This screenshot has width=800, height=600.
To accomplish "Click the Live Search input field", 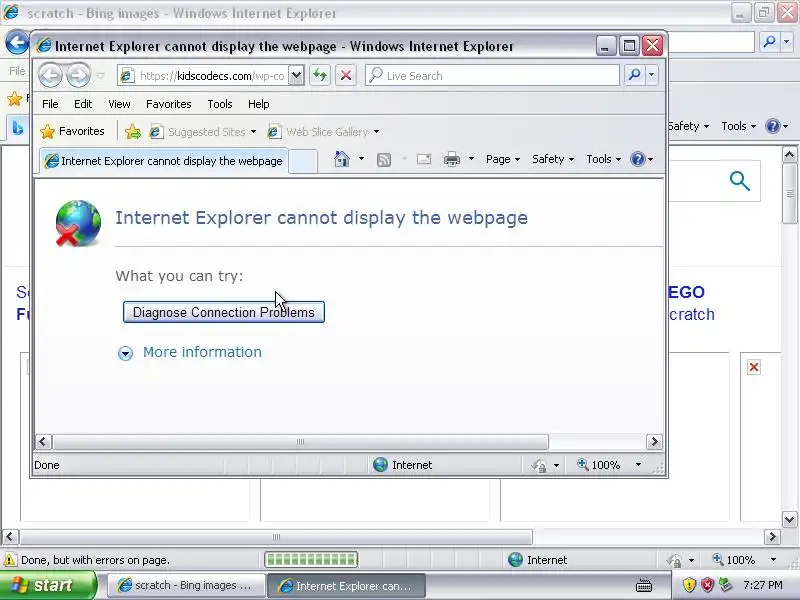I will 492,76.
